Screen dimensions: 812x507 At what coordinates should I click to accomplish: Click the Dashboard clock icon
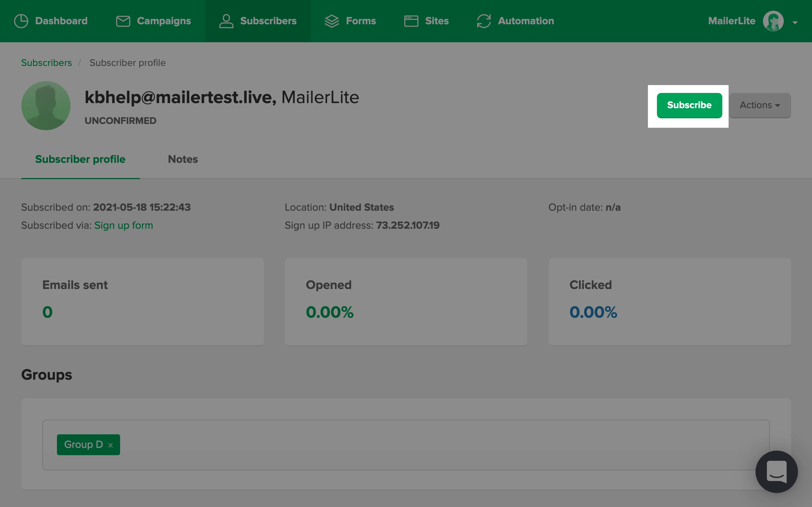pyautogui.click(x=21, y=21)
